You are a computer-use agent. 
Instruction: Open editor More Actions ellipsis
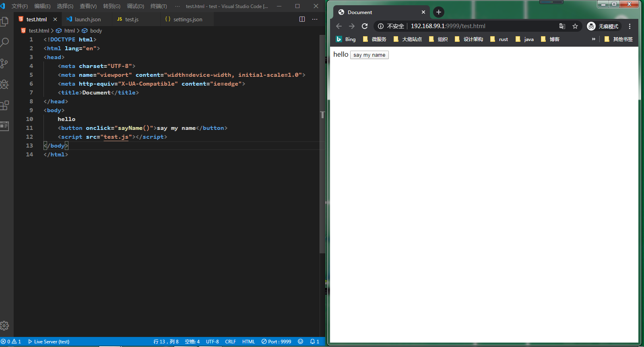click(315, 19)
